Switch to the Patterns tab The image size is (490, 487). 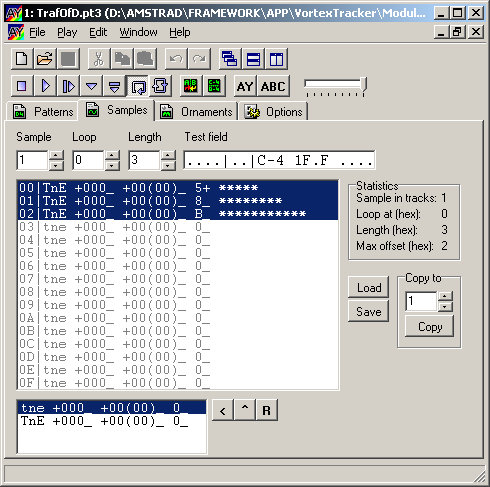[x=43, y=111]
